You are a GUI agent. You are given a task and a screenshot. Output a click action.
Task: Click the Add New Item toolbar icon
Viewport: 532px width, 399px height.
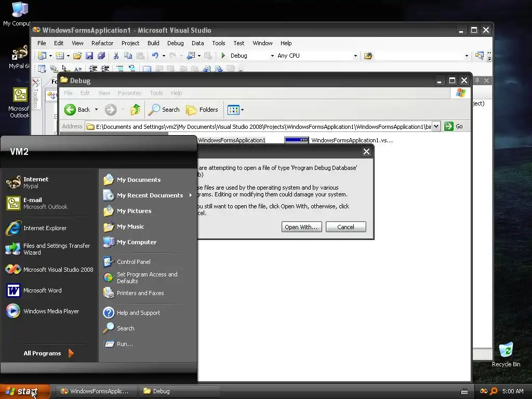60,56
